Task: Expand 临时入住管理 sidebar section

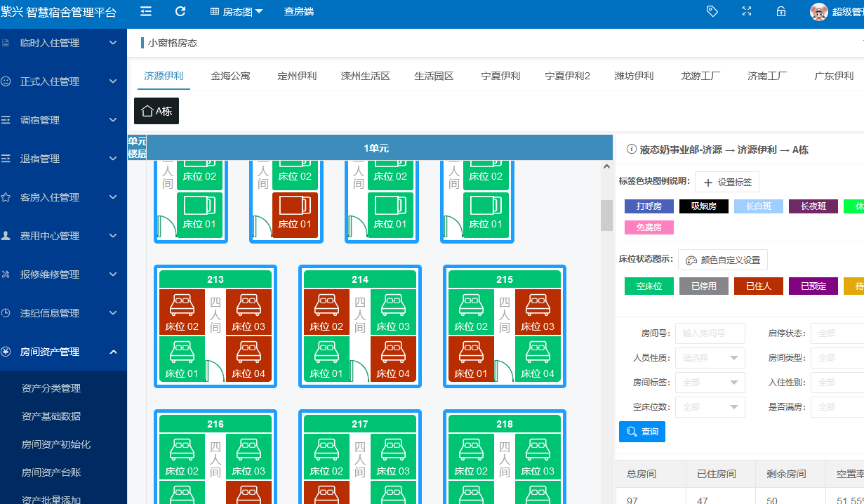Action: point(63,43)
